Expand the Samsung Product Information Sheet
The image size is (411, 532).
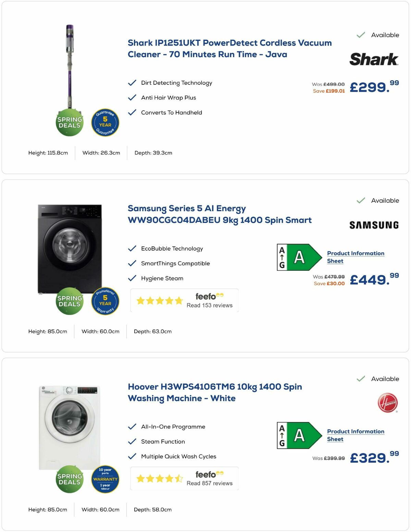pos(356,257)
